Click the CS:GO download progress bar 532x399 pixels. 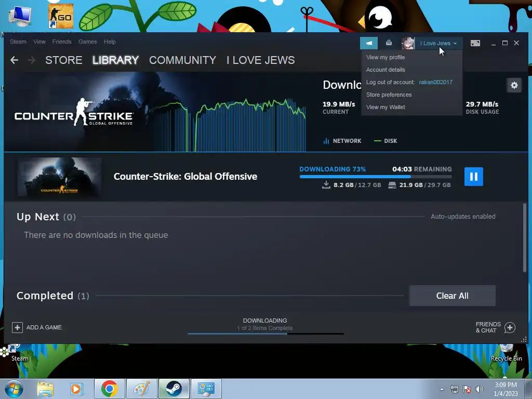click(376, 177)
